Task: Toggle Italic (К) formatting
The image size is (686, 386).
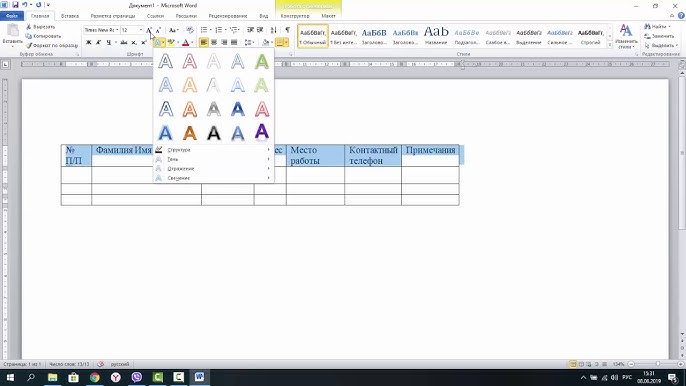Action: [x=98, y=42]
